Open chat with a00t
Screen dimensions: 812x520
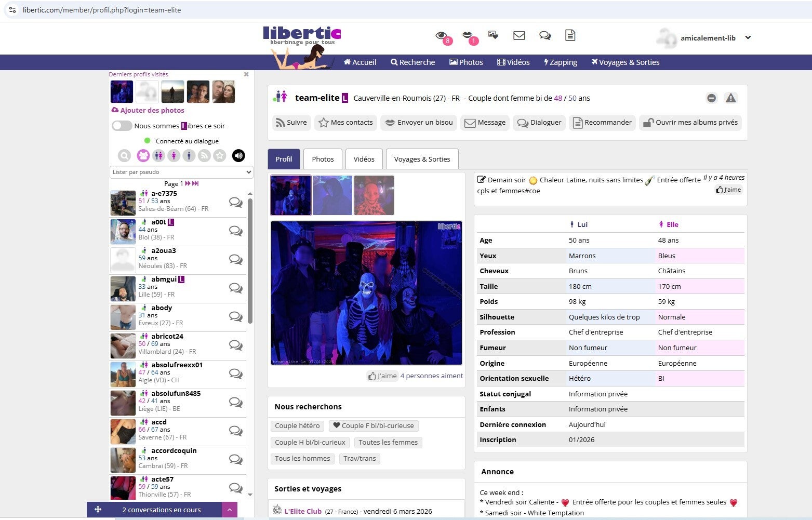click(236, 231)
